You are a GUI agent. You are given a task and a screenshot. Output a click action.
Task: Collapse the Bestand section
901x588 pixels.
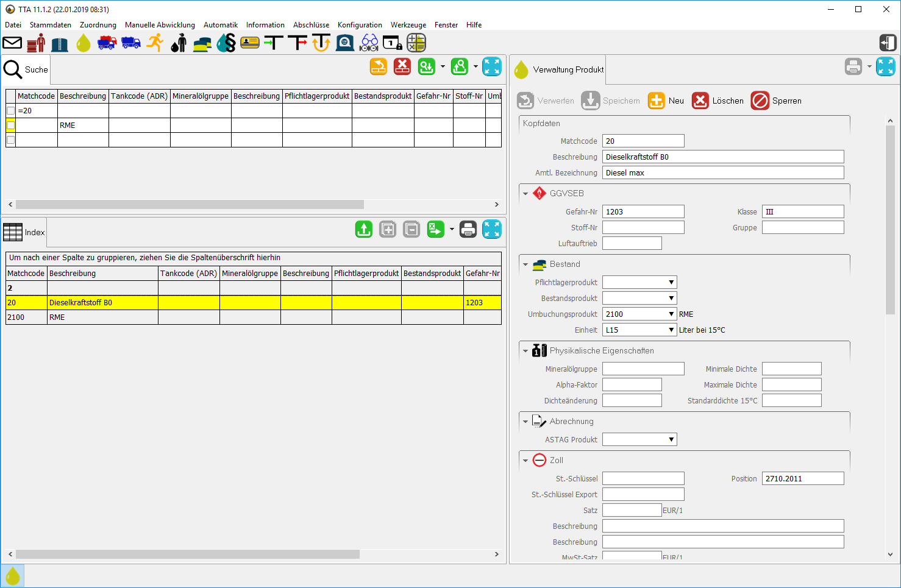tap(525, 264)
